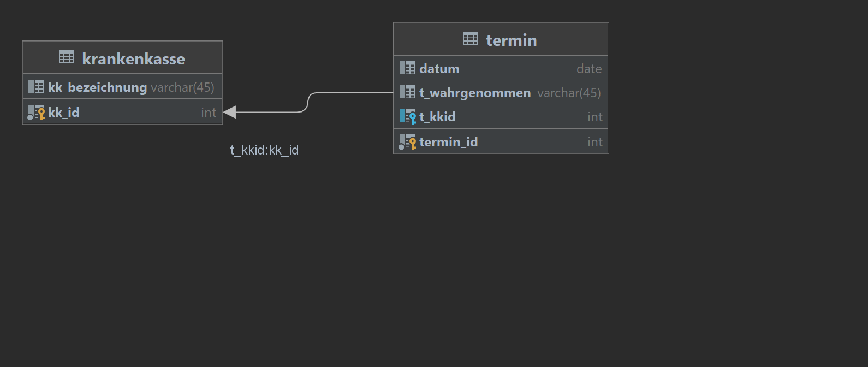Click the varchar(45) type of t_wahrgenommen
The image size is (868, 367).
click(x=569, y=93)
